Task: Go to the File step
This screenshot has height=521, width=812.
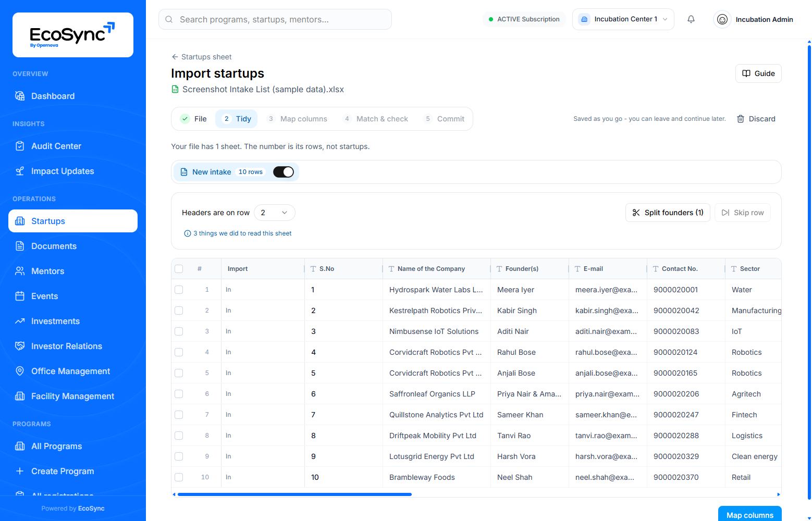Action: (194, 119)
